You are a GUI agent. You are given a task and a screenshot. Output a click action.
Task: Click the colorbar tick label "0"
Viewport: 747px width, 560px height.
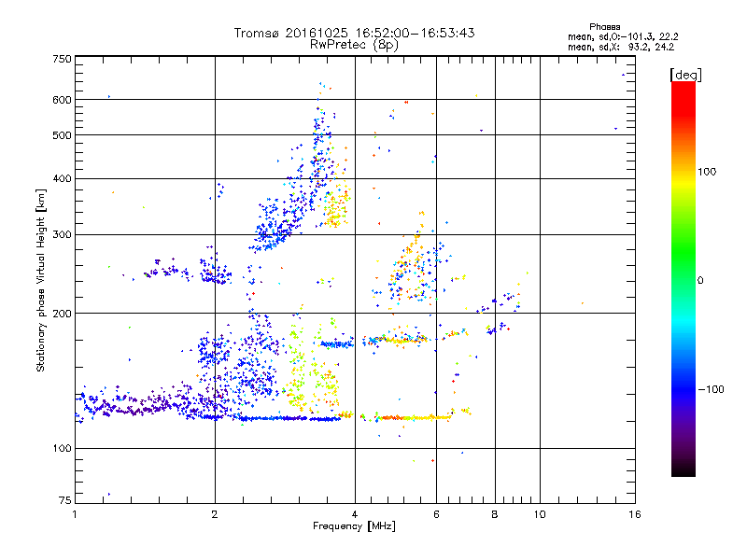click(700, 281)
